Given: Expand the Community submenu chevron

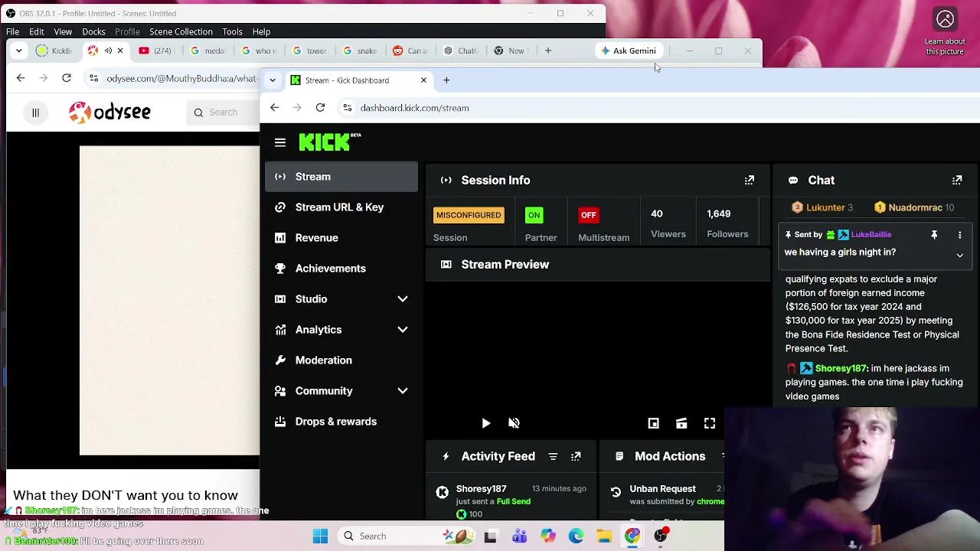Looking at the screenshot, I should (403, 391).
